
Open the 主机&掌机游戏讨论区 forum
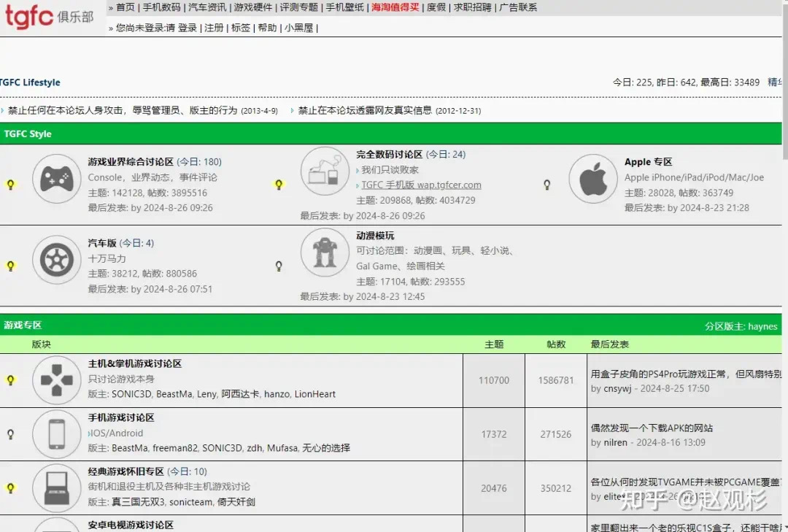coord(135,363)
